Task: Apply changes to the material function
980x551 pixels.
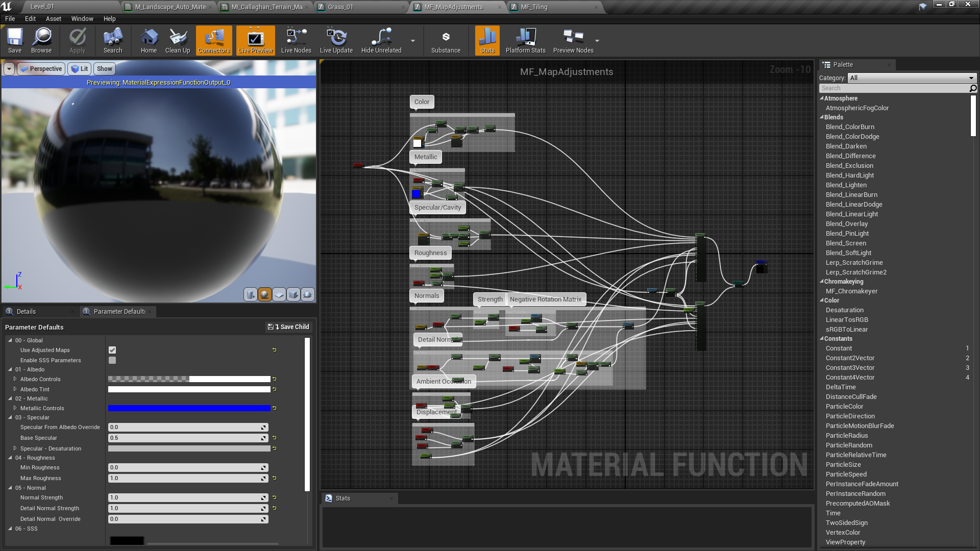Action: point(77,40)
